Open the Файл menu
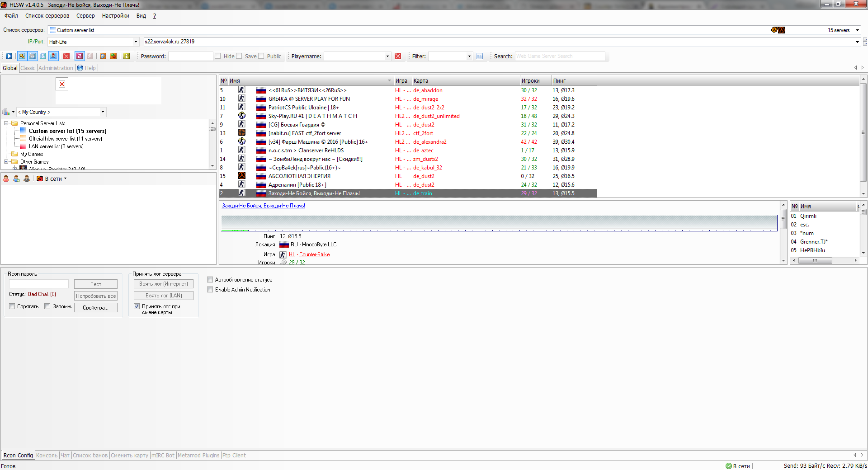Image resolution: width=868 pixels, height=470 pixels. pyautogui.click(x=11, y=16)
